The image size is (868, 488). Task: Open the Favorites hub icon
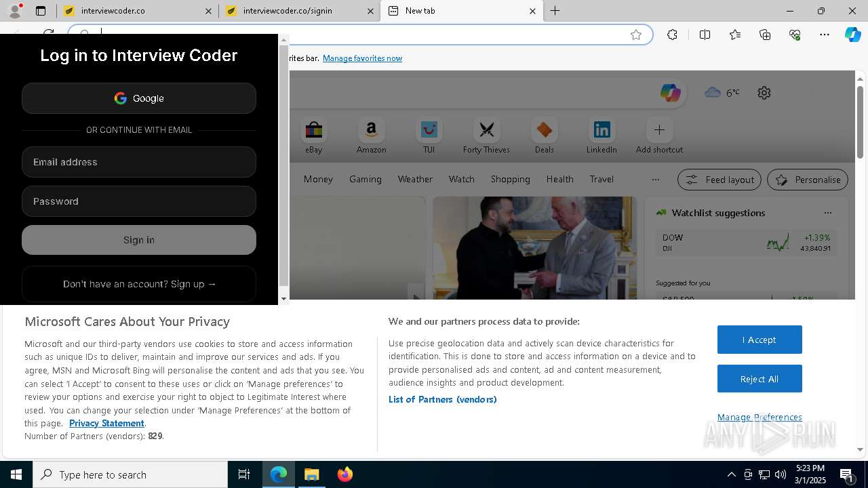click(735, 35)
